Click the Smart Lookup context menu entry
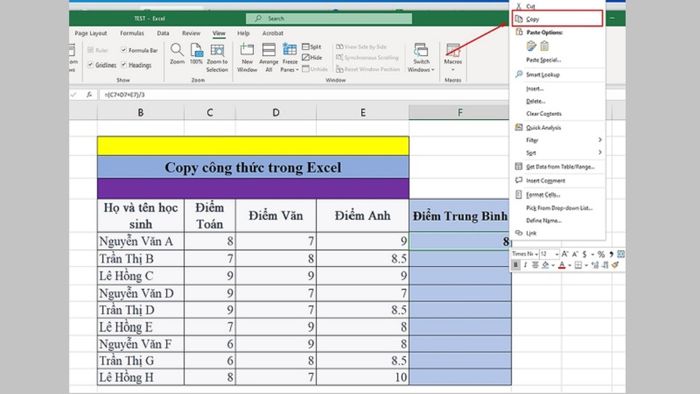The width and height of the screenshot is (700, 394). [x=542, y=75]
